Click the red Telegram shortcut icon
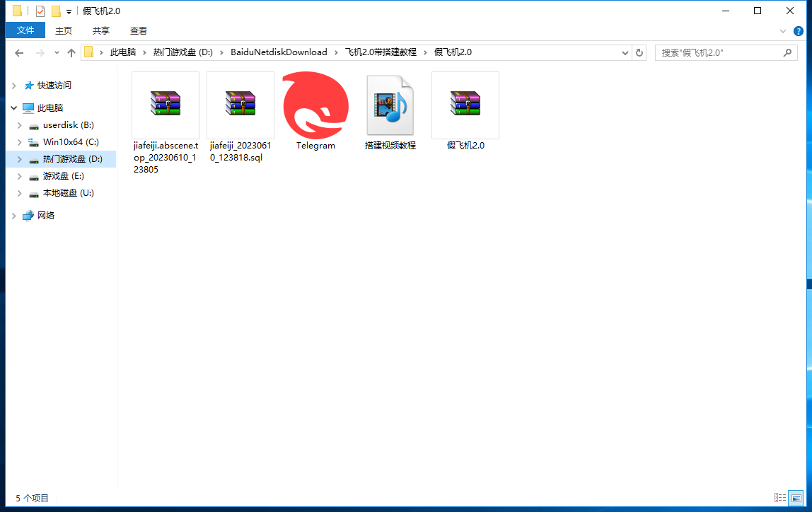Image resolution: width=812 pixels, height=512 pixels. pyautogui.click(x=315, y=106)
